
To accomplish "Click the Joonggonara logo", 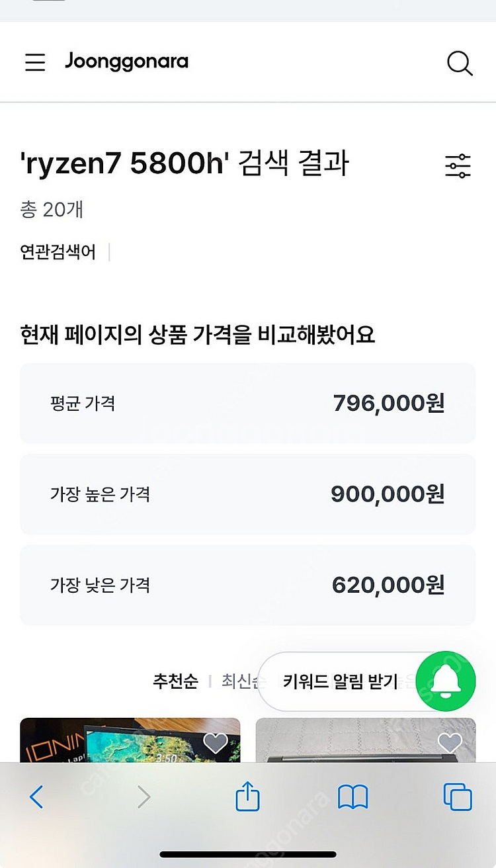I will tap(126, 62).
